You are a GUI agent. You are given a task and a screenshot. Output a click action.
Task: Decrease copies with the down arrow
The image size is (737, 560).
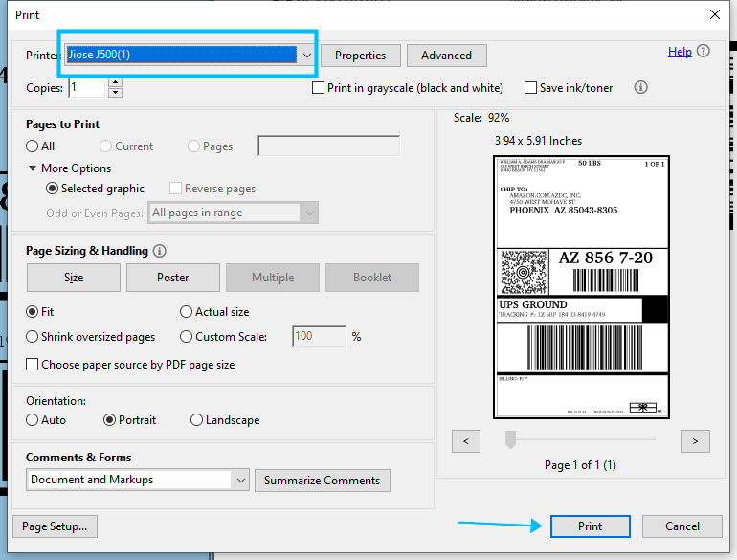[115, 93]
